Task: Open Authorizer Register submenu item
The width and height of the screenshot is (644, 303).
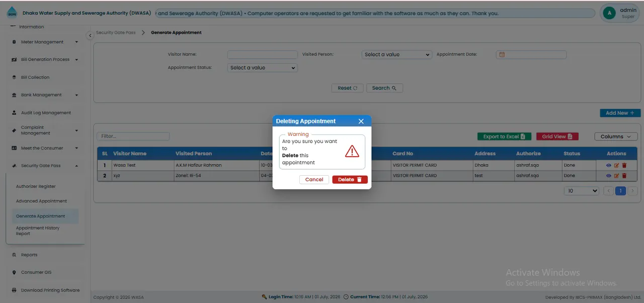Action: tap(36, 186)
